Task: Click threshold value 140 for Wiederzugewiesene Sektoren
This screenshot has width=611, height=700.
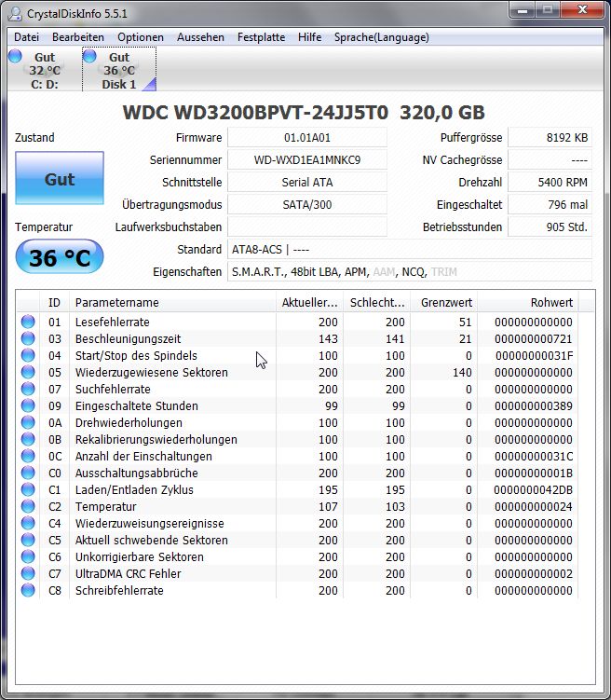Action: pos(462,372)
